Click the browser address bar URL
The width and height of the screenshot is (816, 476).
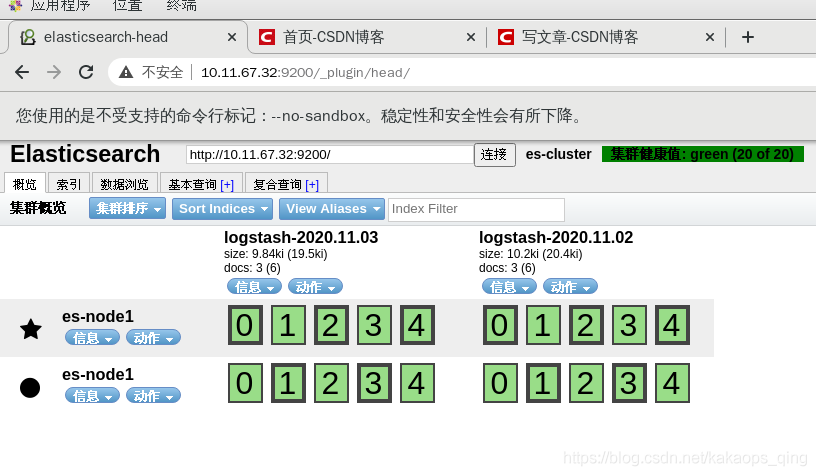pyautogui.click(x=305, y=72)
